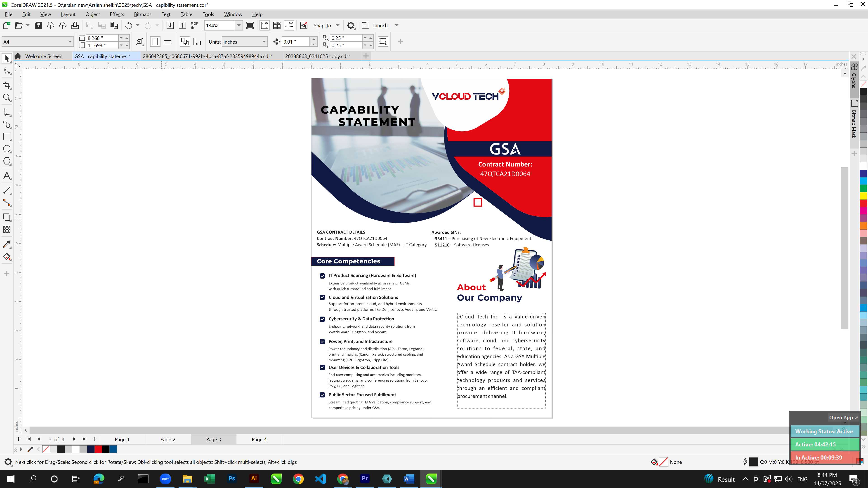Publish to PDF
Image resolution: width=868 pixels, height=488 pixels.
click(194, 25)
